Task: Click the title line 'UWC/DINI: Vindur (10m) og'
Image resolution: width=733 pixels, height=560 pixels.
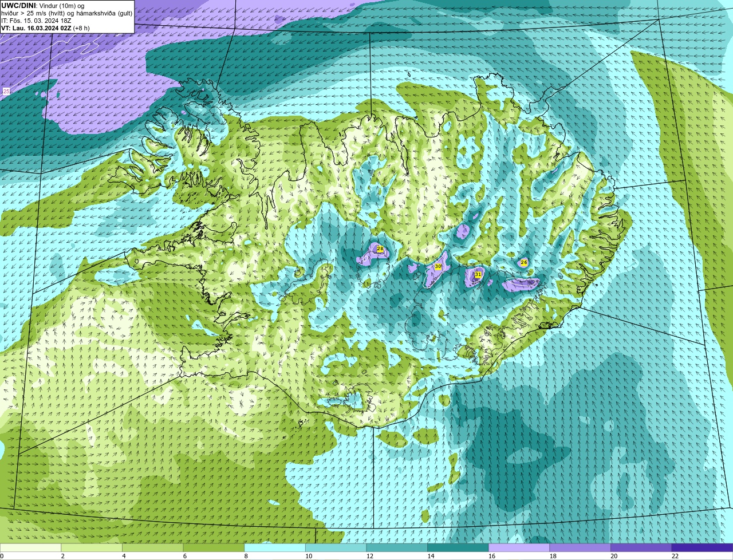Action: pyautogui.click(x=43, y=6)
